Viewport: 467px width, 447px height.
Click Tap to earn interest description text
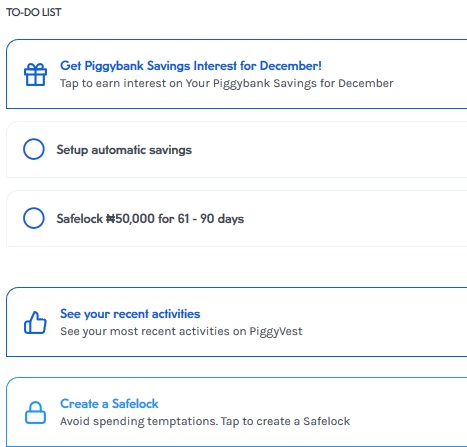point(227,83)
